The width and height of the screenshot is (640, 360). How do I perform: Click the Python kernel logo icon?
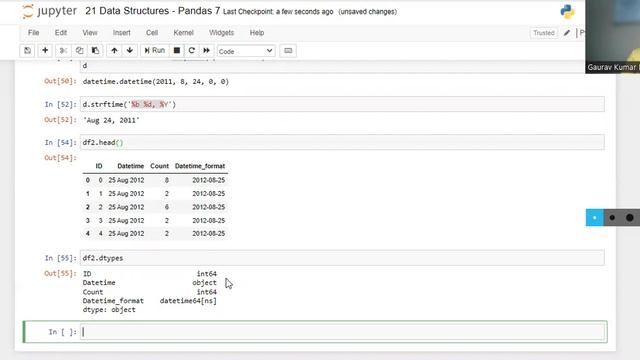567,11
